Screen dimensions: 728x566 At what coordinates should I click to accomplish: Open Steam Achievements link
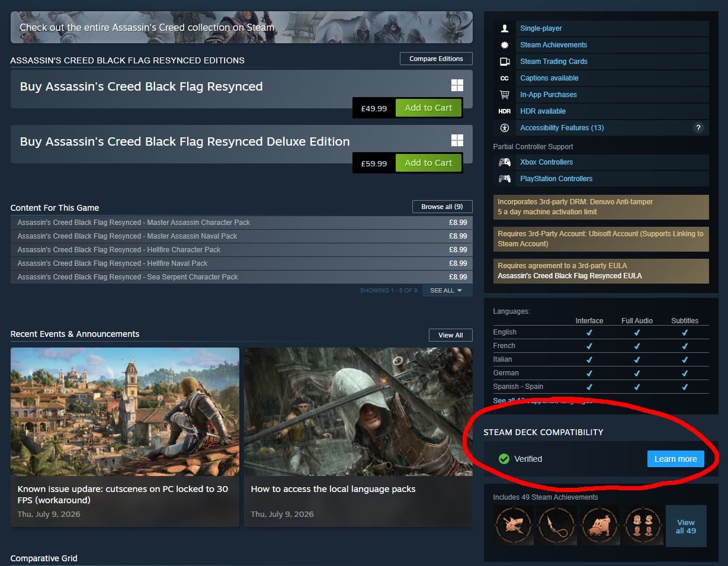point(553,45)
